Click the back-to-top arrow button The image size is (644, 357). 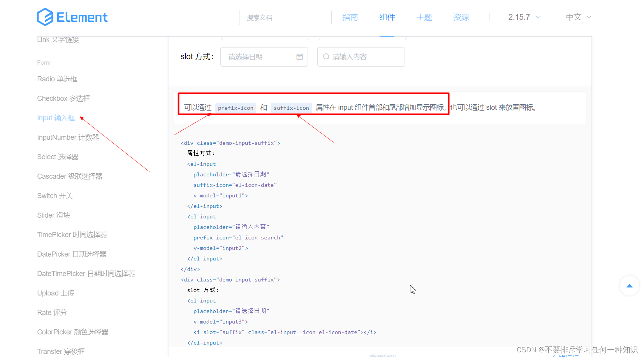[x=629, y=286]
